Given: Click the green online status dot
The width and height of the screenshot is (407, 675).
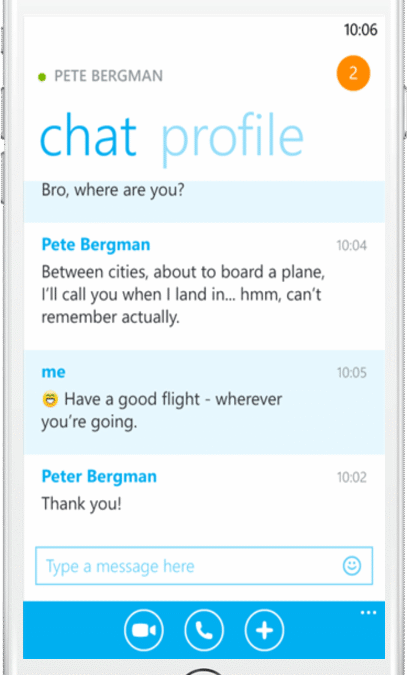Looking at the screenshot, I should (42, 77).
